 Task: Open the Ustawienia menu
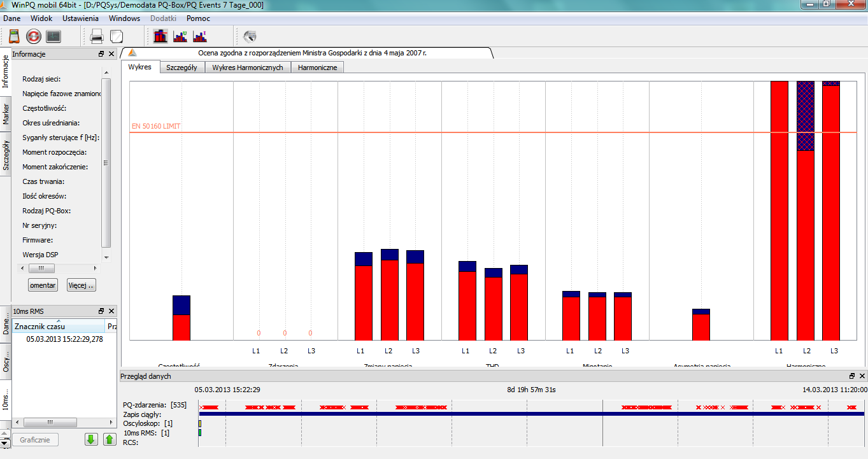coord(80,18)
